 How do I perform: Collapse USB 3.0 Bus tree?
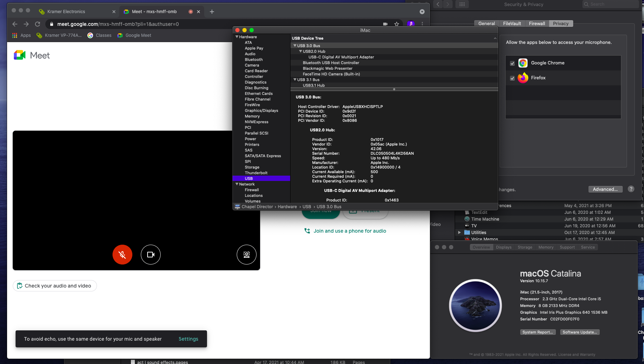[x=295, y=46]
